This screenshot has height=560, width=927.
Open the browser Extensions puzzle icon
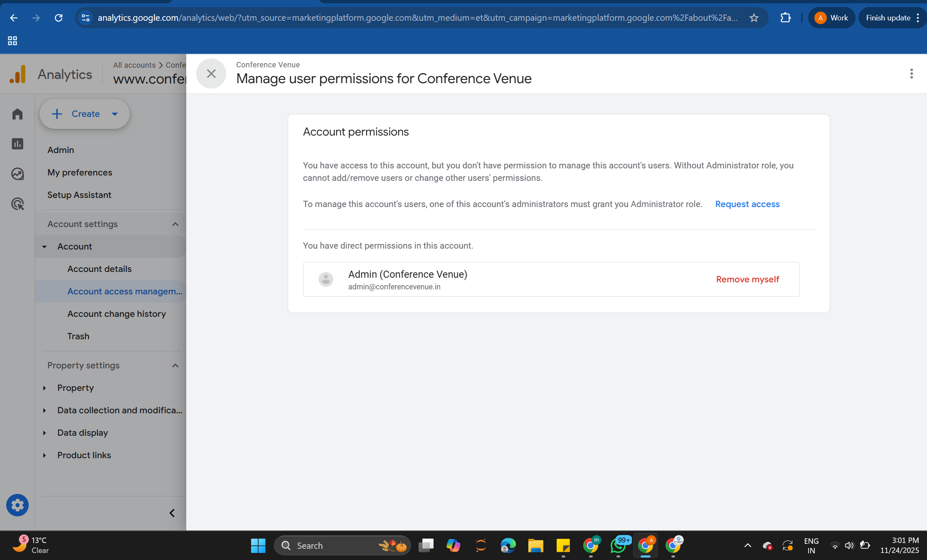point(785,18)
